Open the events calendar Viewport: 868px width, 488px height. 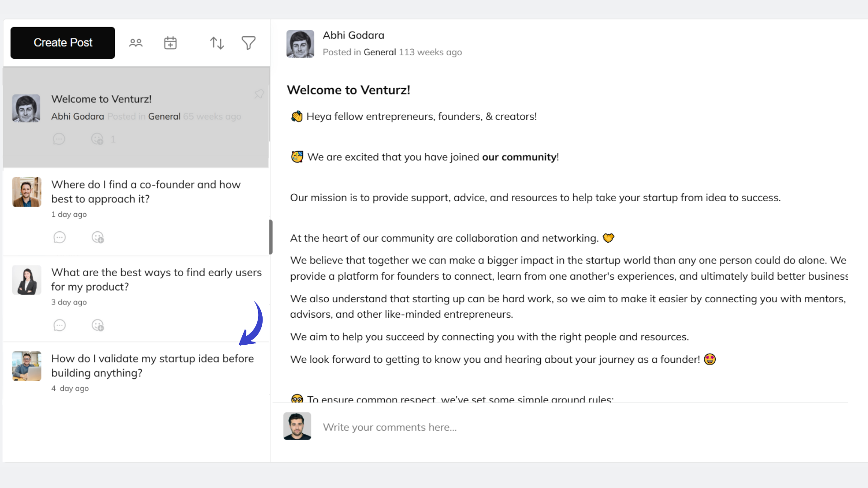[170, 42]
